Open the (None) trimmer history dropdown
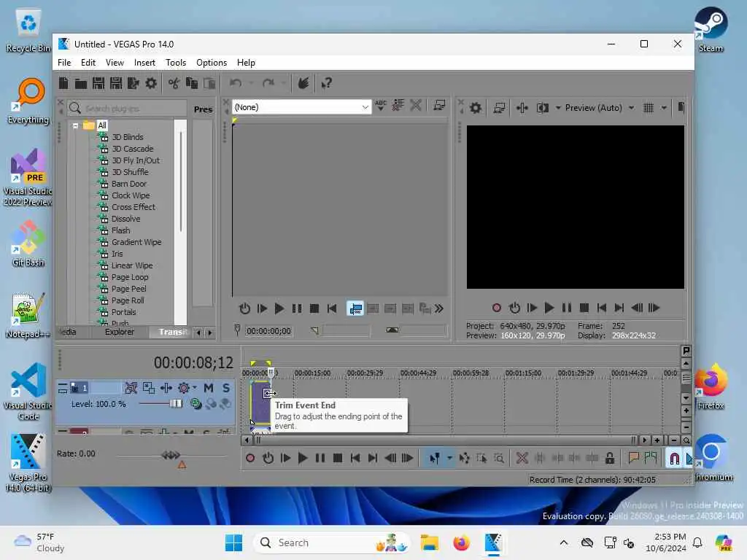The height and width of the screenshot is (560, 747). 365,107
